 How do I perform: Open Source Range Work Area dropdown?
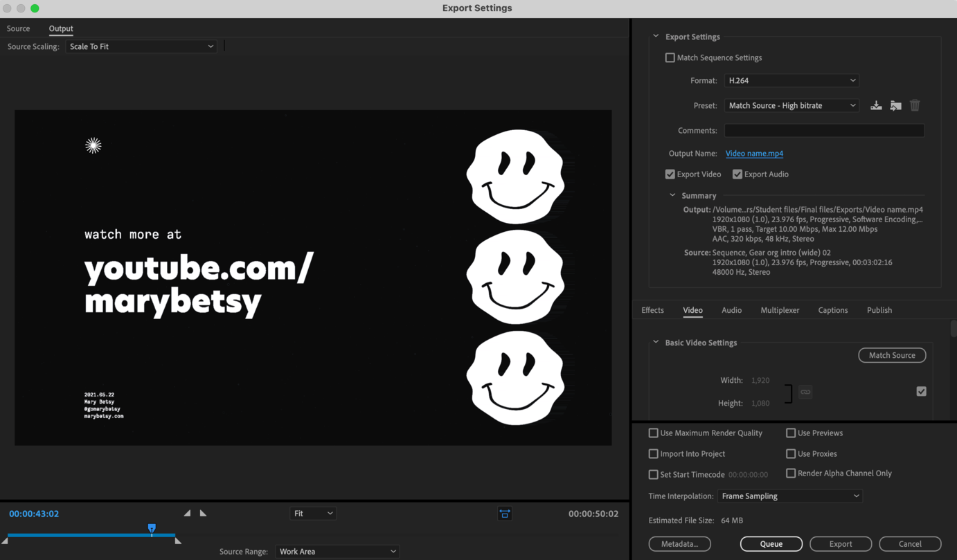(337, 551)
